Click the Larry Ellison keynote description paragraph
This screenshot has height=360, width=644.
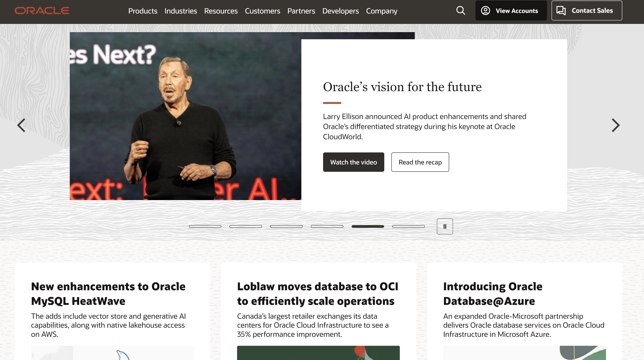point(424,127)
